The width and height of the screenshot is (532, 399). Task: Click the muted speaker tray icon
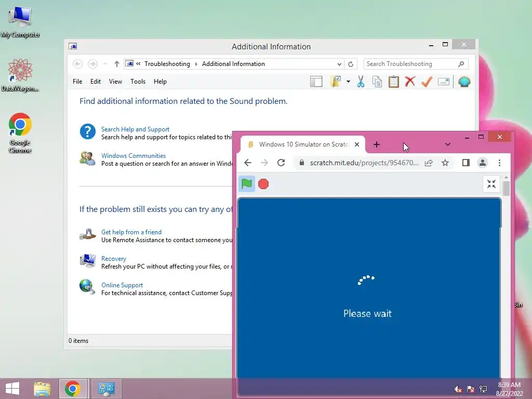click(x=458, y=389)
